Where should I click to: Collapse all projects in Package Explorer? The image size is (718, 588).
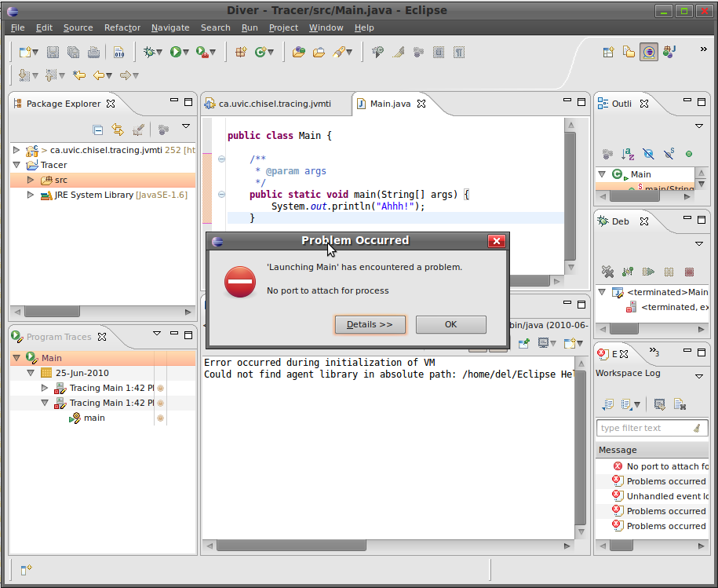[97, 130]
